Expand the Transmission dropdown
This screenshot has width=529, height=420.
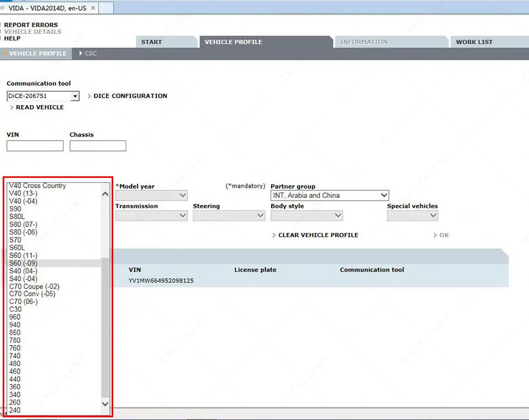(x=152, y=215)
